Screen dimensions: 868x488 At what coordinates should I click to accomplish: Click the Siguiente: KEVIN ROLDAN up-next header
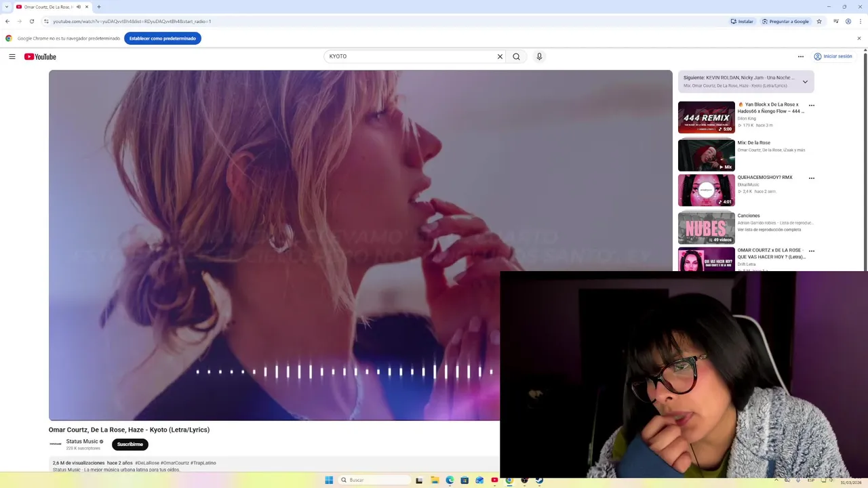(739, 78)
